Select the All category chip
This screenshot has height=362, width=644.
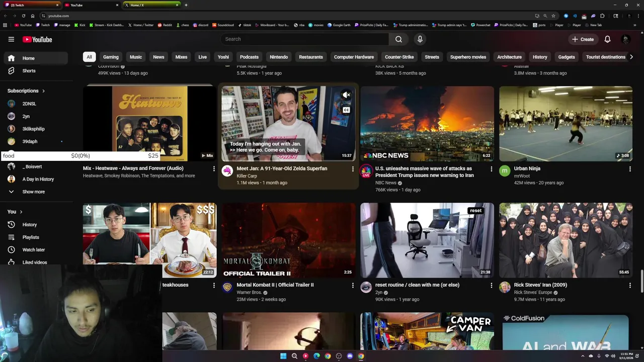[x=89, y=57]
